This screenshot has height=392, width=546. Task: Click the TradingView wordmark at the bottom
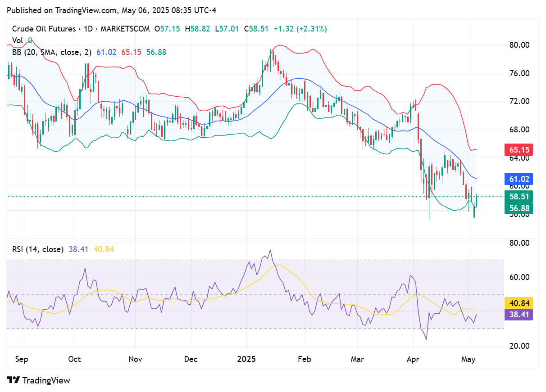(46, 380)
